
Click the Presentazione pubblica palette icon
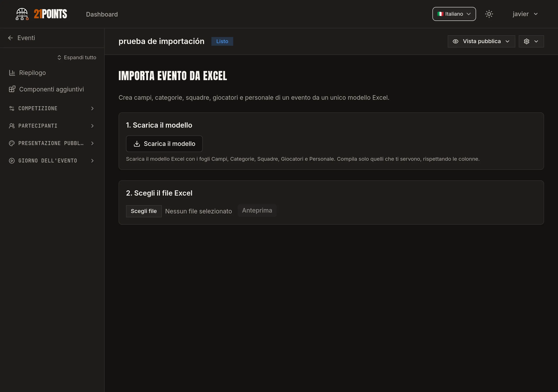[12, 143]
